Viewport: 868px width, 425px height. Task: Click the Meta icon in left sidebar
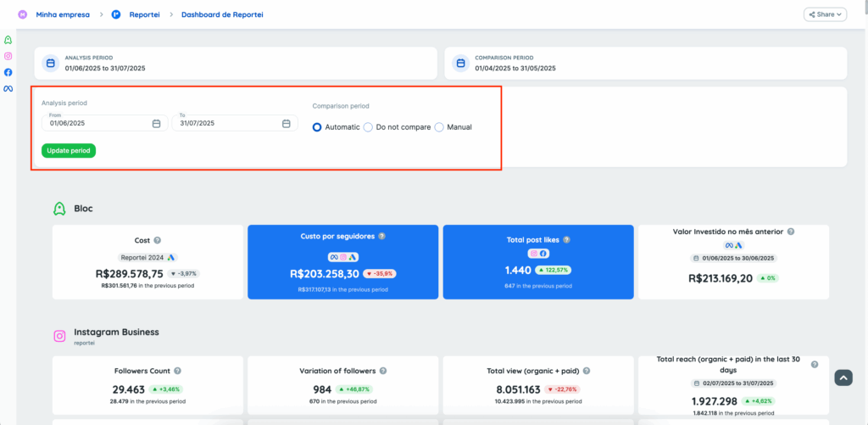coord(8,88)
